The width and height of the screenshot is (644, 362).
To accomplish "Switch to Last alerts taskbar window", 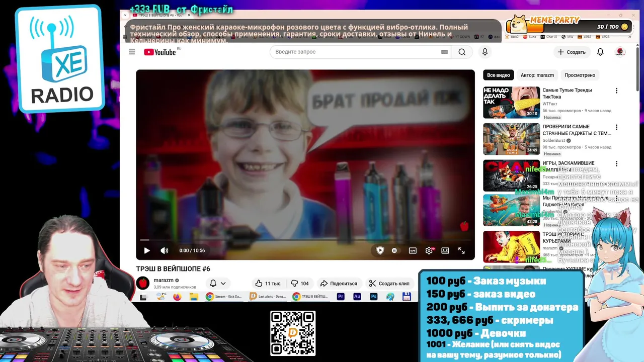I will 268,297.
